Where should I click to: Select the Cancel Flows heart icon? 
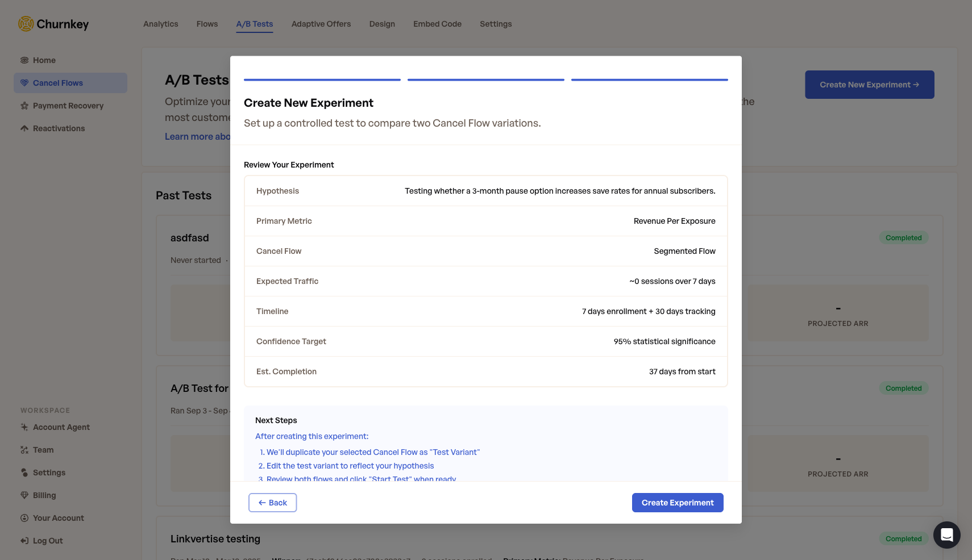(x=24, y=82)
